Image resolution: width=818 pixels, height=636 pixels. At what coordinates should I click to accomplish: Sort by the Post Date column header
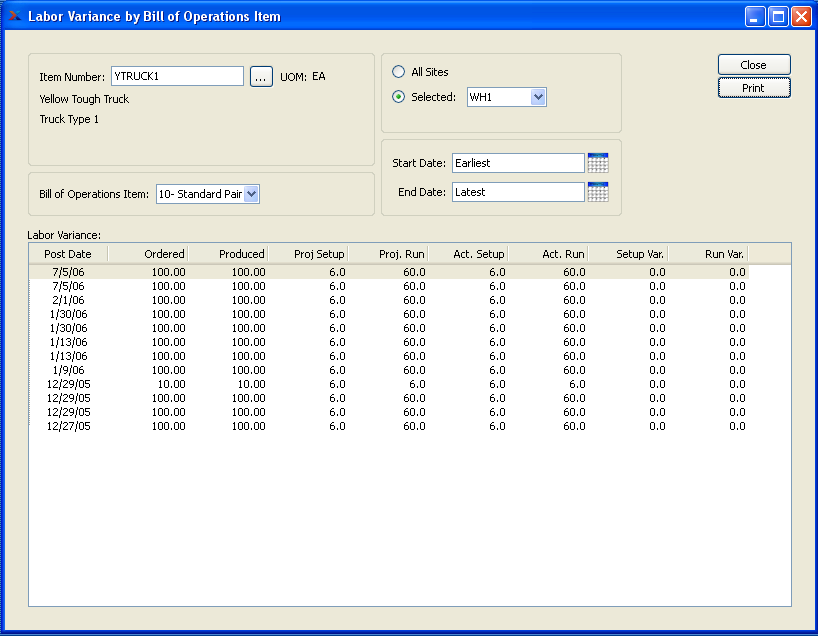coord(68,254)
